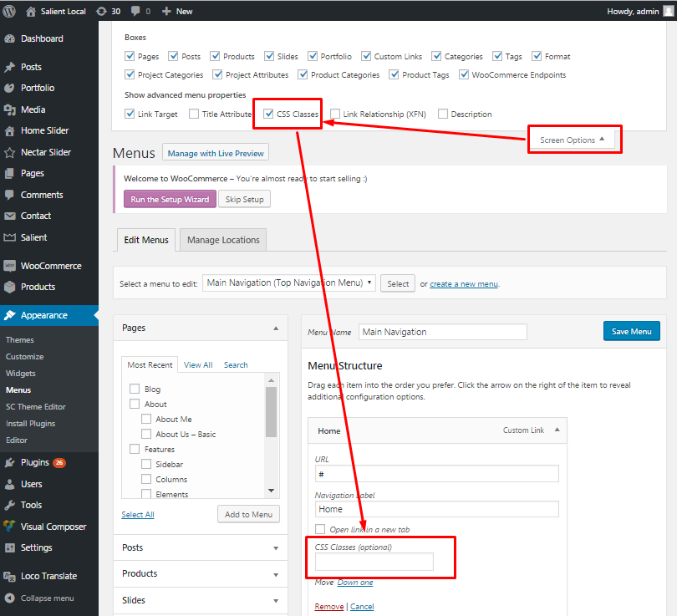
Task: Click the pages list scroll down arrow
Action: click(x=271, y=491)
